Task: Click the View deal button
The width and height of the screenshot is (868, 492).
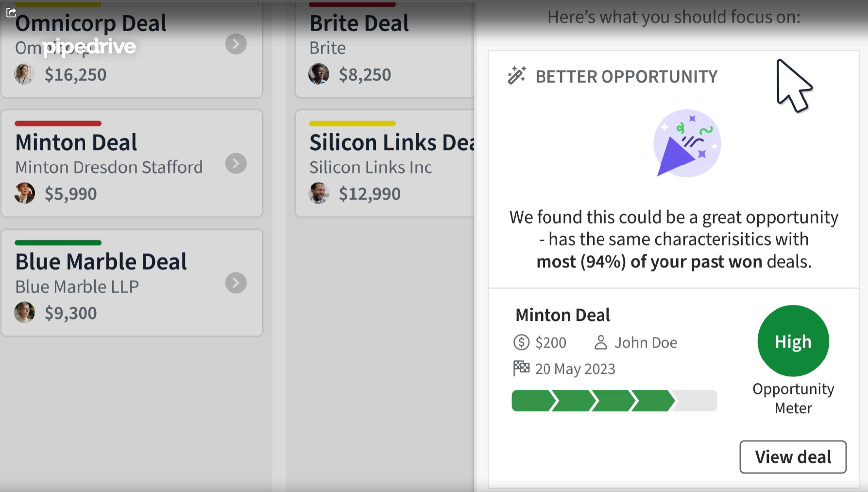Action: coord(793,457)
